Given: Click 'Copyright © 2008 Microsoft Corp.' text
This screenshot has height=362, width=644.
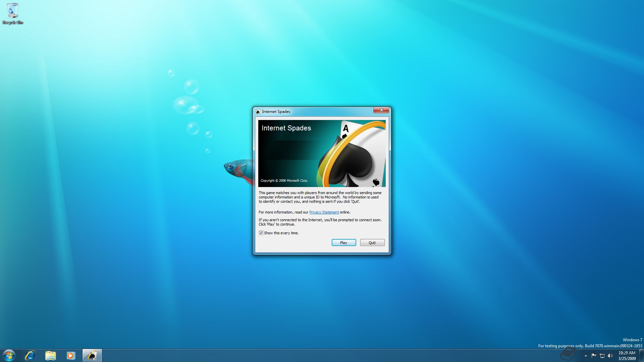Looking at the screenshot, I should coord(284,181).
